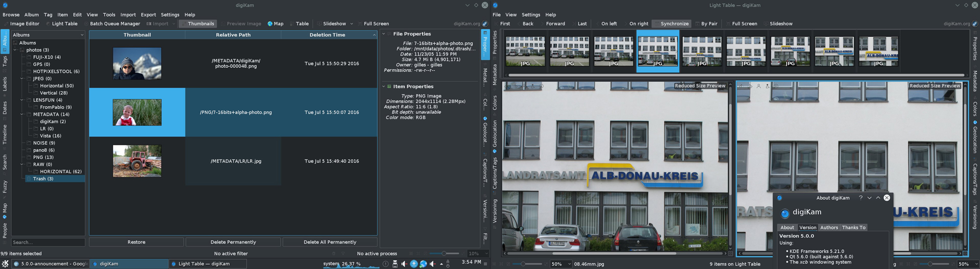Click digiKam.org globe icon in Light Table
The height and width of the screenshot is (269, 980).
point(975,24)
